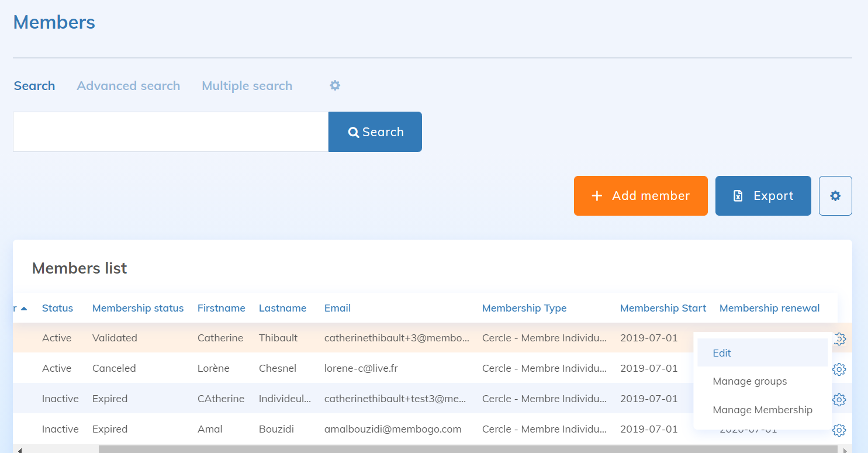Click the sort arrow in first column header
This screenshot has width=868, height=453.
(23, 309)
